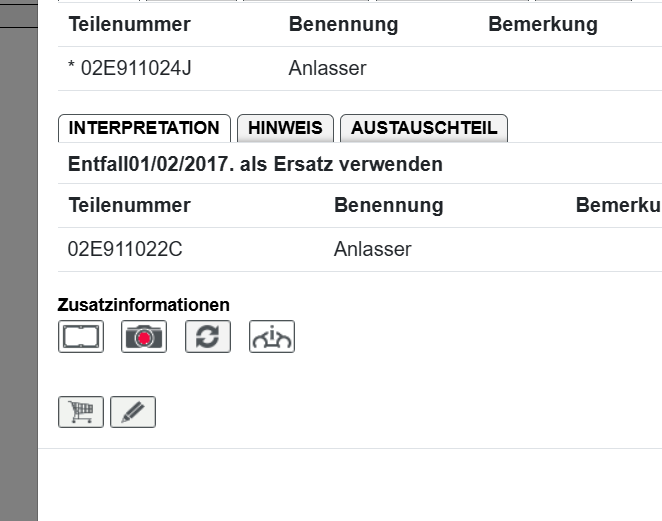Select the AUSTAUSCHTEIL tab

click(x=424, y=128)
